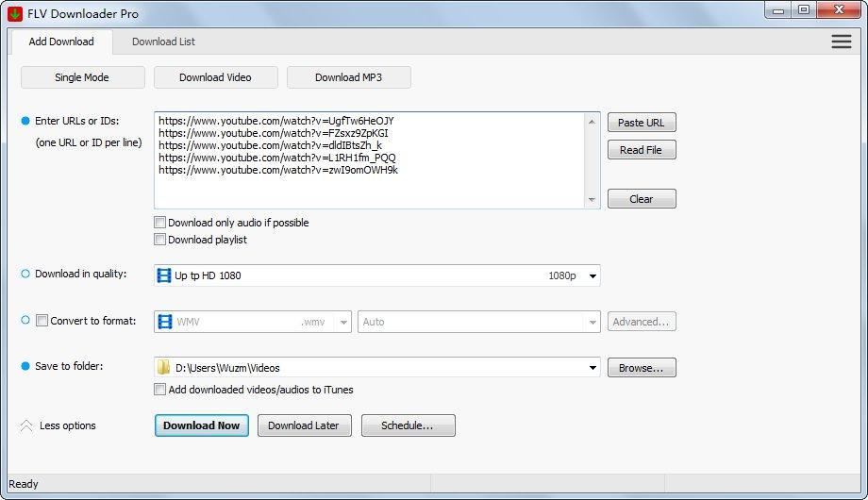Open the hamburger menu icon
This screenshot has width=868, height=500.
click(841, 42)
